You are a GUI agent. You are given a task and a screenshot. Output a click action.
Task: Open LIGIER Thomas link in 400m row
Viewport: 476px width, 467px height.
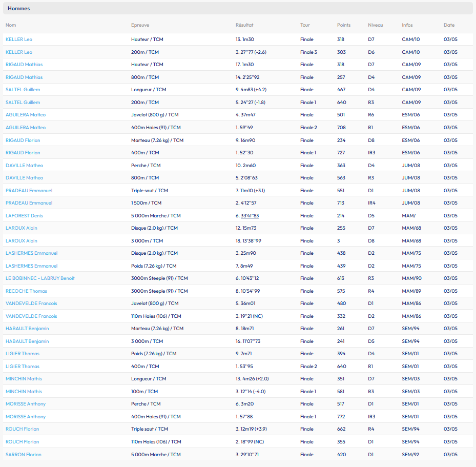point(23,367)
